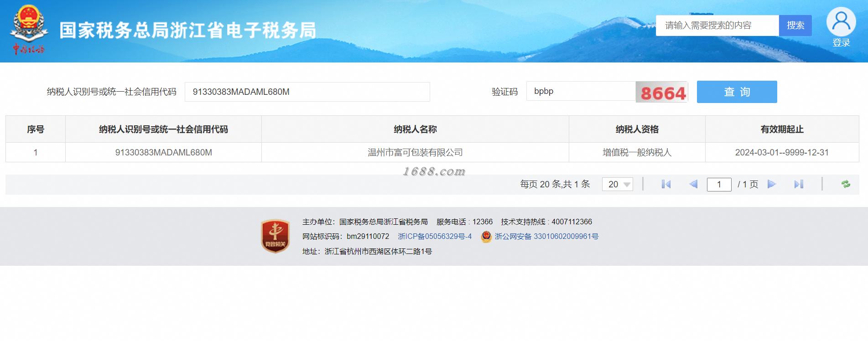
Task: Click the 查询 query button
Action: click(737, 92)
